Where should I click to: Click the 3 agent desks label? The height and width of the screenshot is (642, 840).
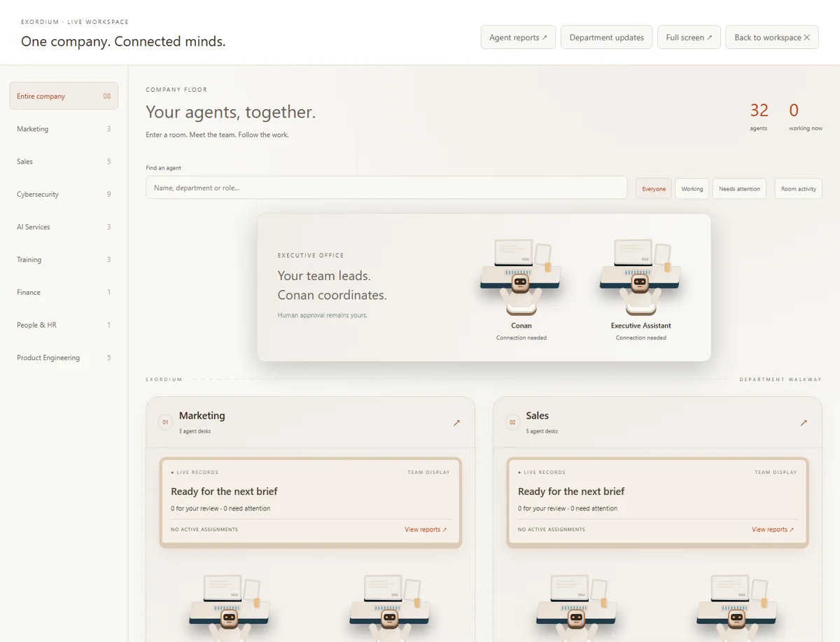[x=195, y=431]
